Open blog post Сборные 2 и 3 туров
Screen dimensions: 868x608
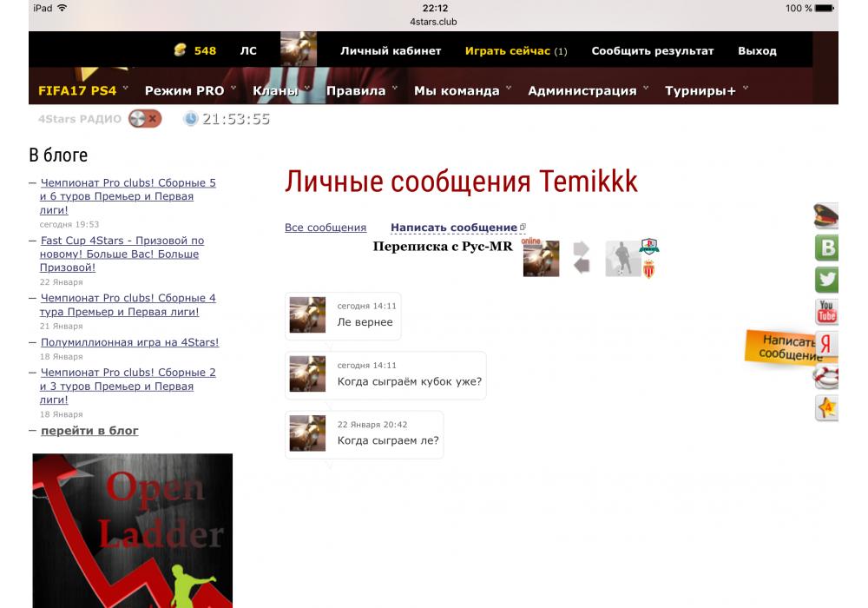pyautogui.click(x=128, y=386)
